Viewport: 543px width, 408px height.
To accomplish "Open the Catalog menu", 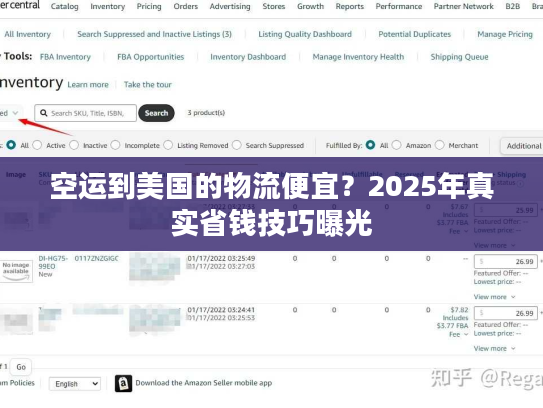I will click(x=64, y=7).
